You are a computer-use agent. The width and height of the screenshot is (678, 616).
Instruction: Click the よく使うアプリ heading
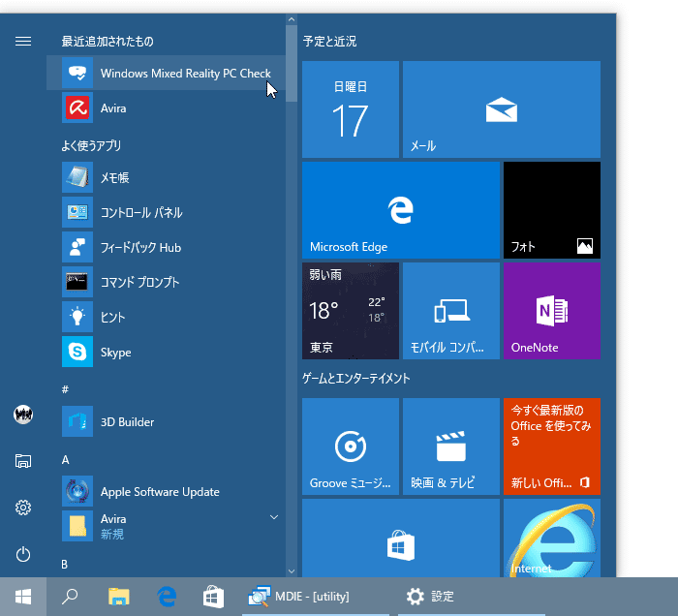pos(91,145)
